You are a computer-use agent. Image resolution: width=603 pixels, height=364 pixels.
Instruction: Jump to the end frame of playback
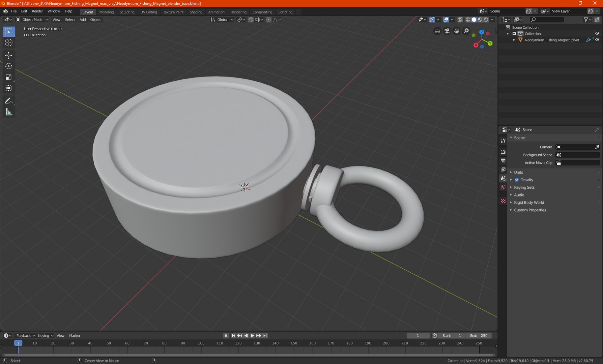coord(265,336)
